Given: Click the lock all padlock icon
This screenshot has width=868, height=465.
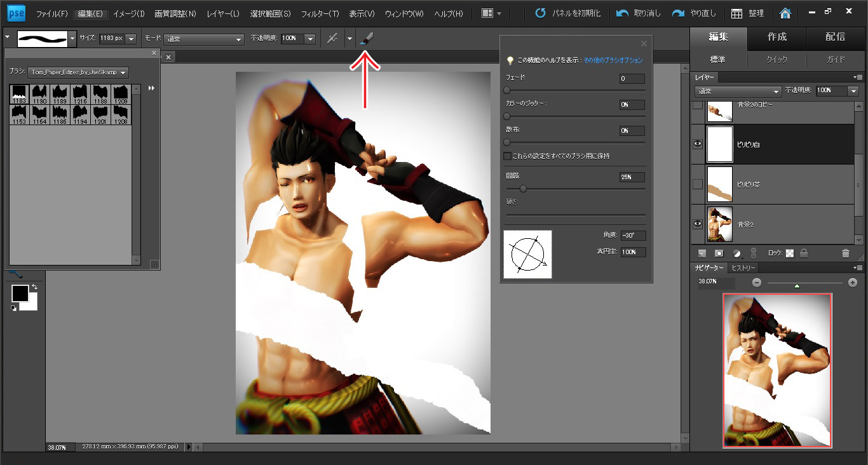Looking at the screenshot, I should click(804, 253).
